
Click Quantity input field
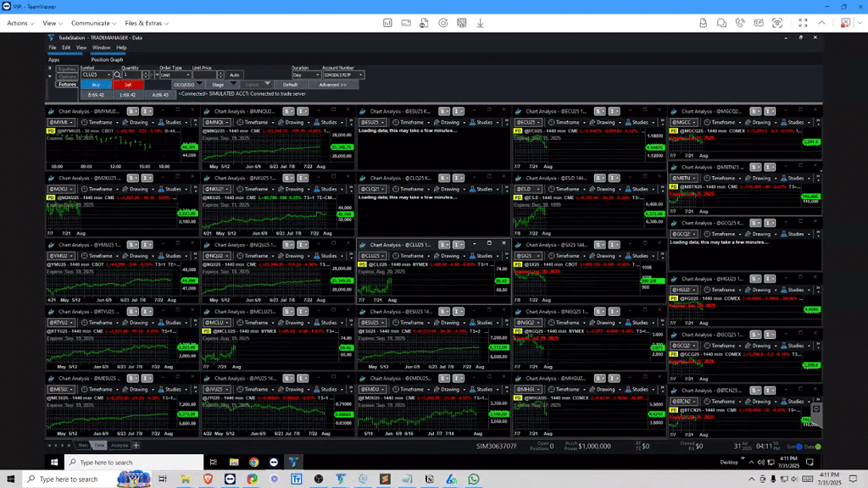pos(131,75)
